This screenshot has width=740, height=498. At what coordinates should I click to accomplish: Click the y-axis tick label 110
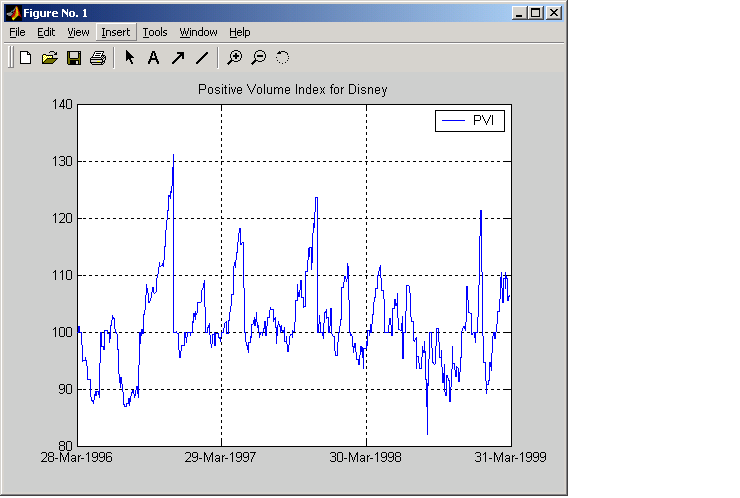(x=62, y=275)
